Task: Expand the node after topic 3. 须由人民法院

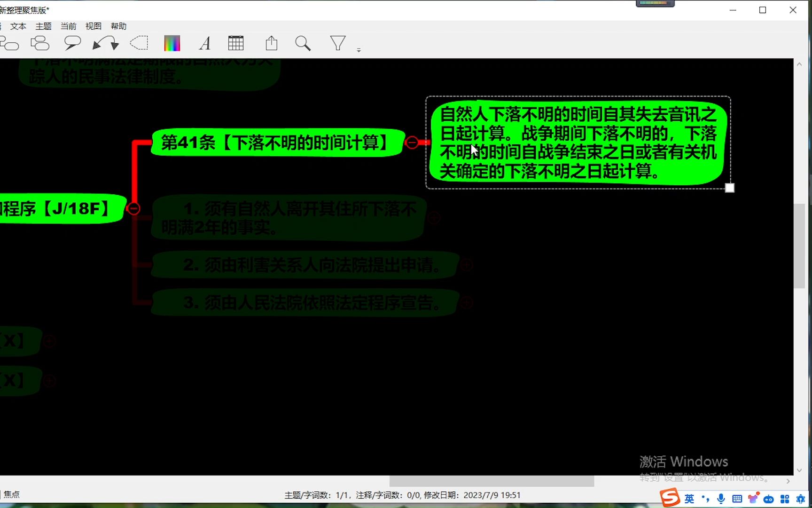Action: (x=467, y=303)
